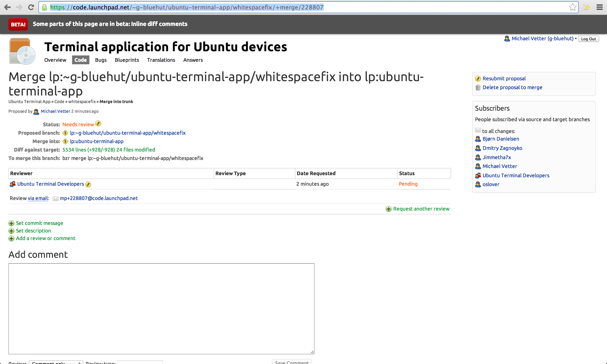Viewport: 607px width, 364px height.
Task: Open the Answers tab
Action: (193, 60)
